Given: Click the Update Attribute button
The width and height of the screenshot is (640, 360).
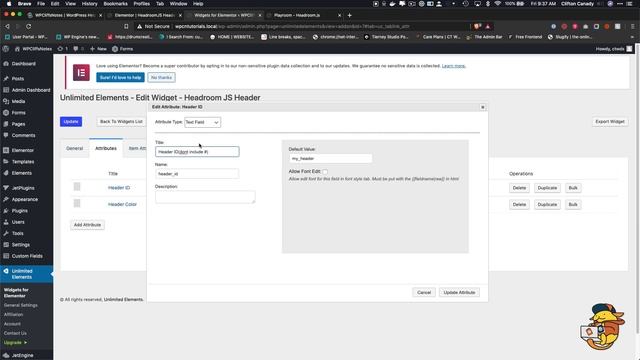Looking at the screenshot, I should 459,292.
